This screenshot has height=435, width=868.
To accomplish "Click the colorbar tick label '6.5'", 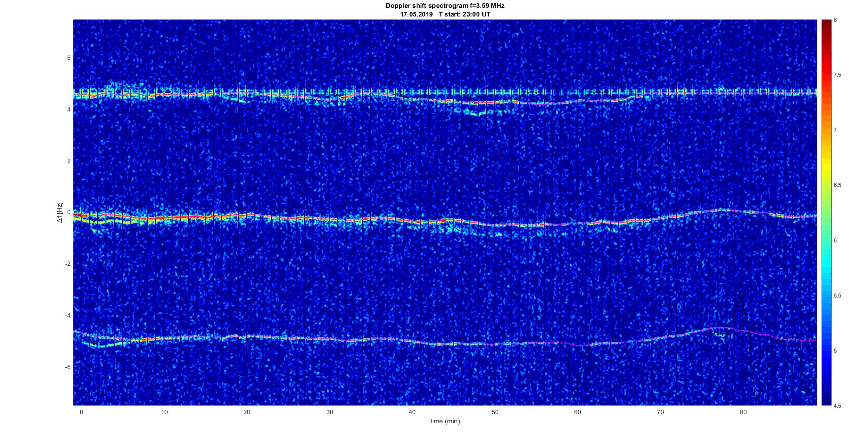I will pyautogui.click(x=837, y=185).
